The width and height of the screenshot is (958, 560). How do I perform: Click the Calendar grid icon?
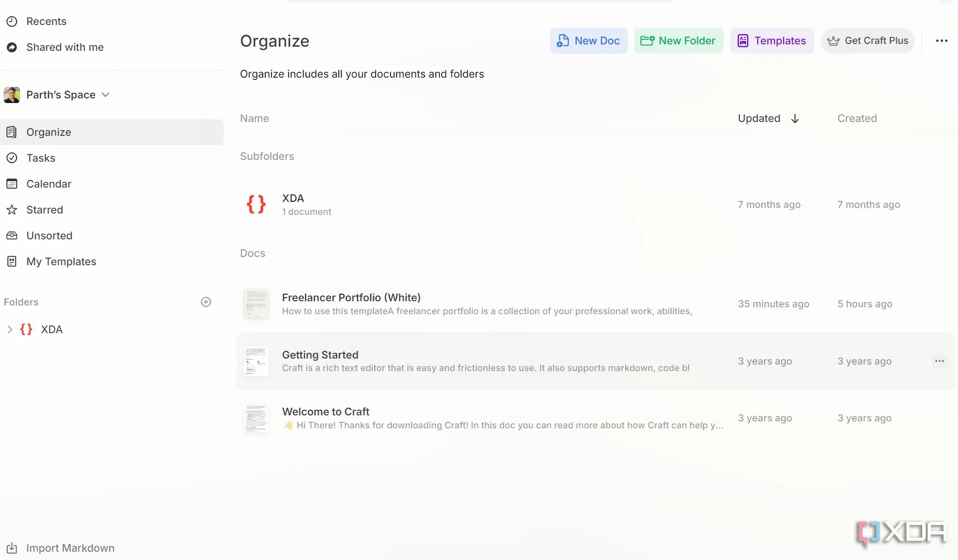pyautogui.click(x=12, y=184)
